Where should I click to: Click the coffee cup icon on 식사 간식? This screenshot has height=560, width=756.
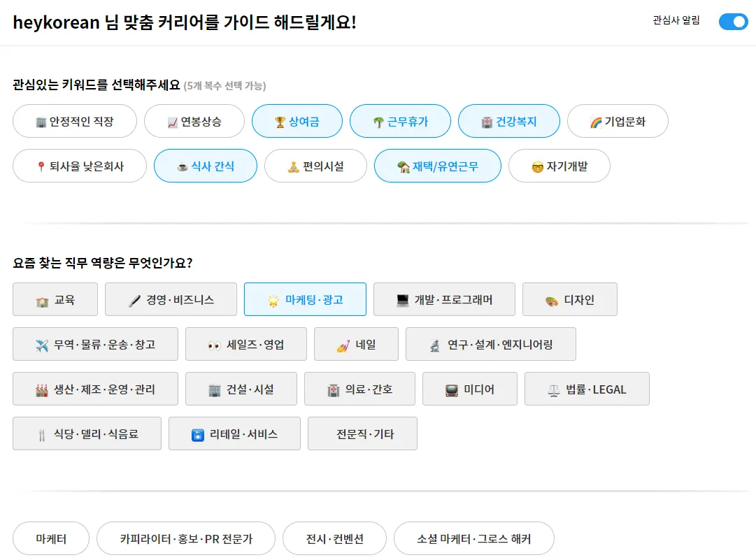point(183,167)
